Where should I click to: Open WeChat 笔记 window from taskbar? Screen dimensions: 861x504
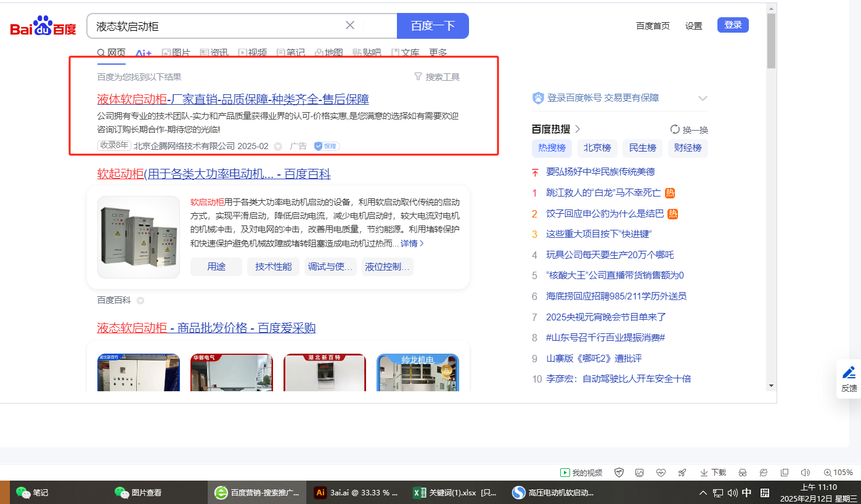point(33,492)
